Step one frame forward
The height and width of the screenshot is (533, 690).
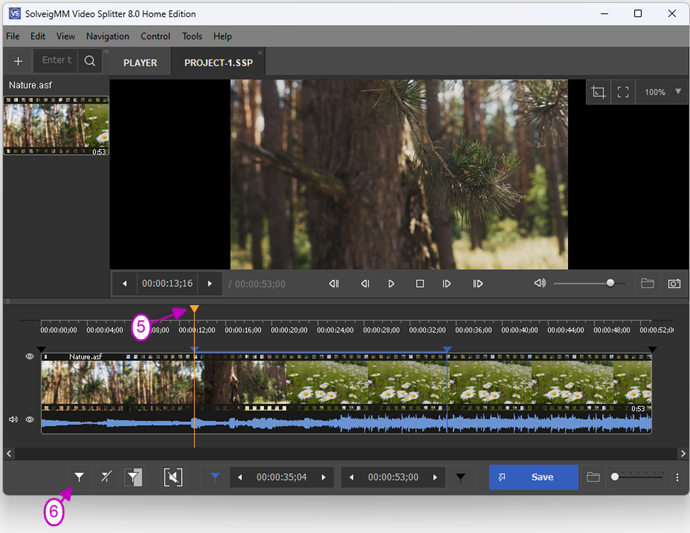(x=447, y=284)
